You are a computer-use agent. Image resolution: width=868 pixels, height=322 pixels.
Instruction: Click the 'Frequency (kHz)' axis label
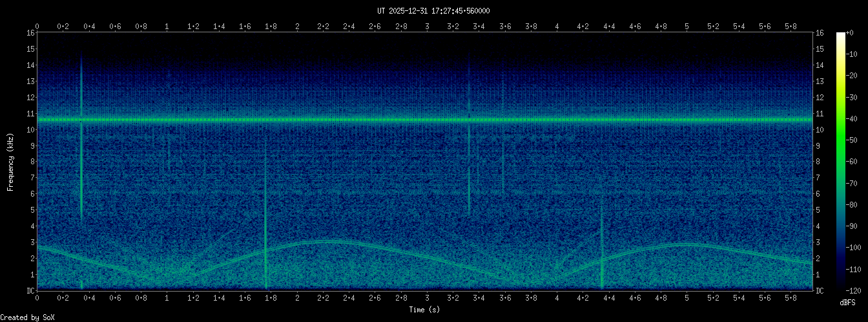(x=10, y=162)
